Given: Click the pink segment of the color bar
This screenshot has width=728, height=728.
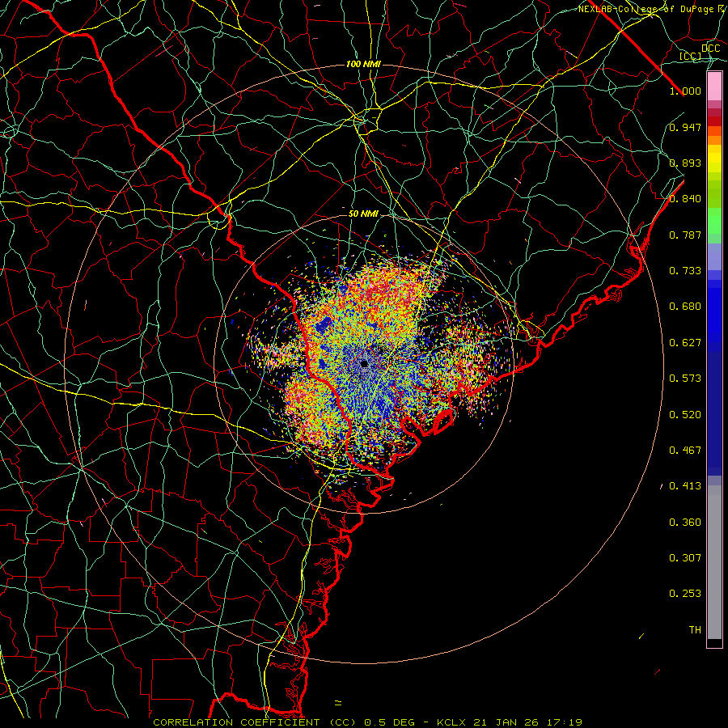Looking at the screenshot, I should pyautogui.click(x=714, y=87).
